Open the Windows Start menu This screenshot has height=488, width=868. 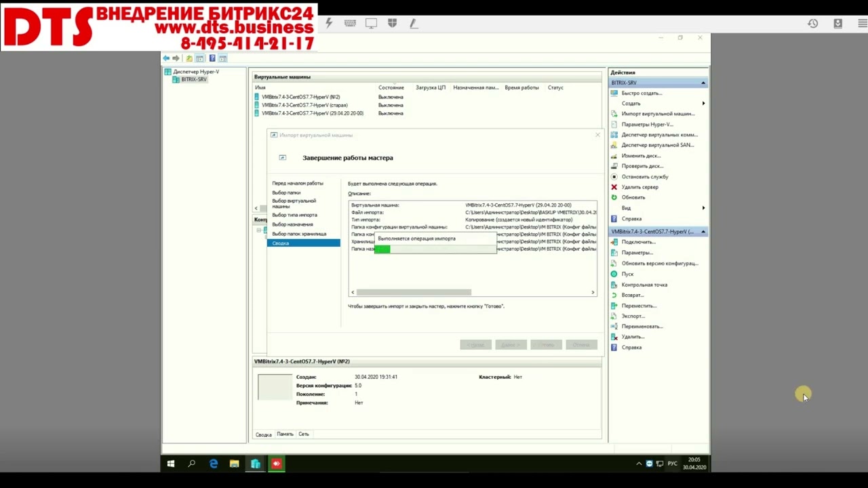click(x=171, y=464)
